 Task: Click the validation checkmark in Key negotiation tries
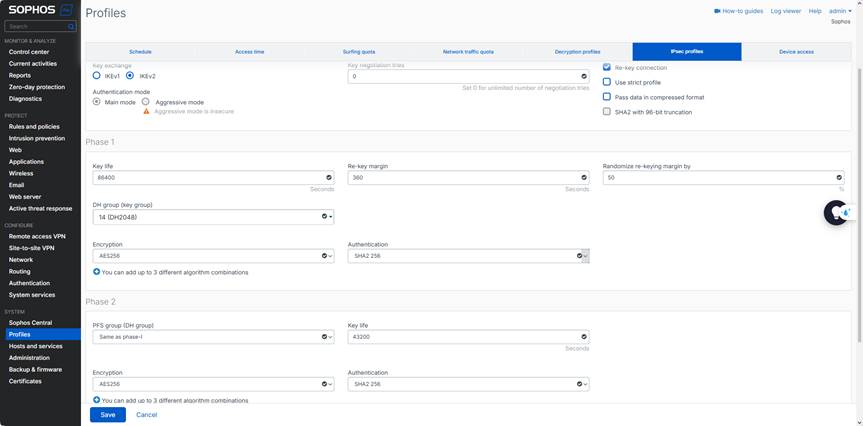[584, 76]
